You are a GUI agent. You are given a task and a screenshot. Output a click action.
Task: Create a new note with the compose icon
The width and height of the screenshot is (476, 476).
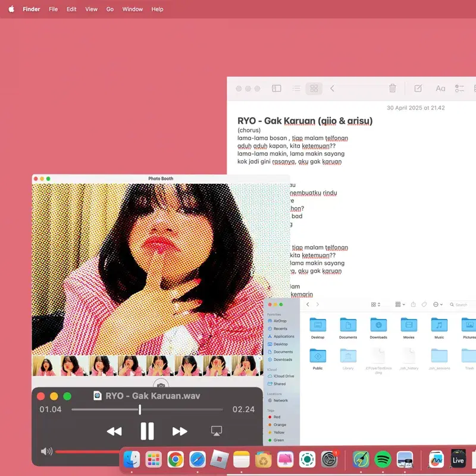tap(418, 88)
